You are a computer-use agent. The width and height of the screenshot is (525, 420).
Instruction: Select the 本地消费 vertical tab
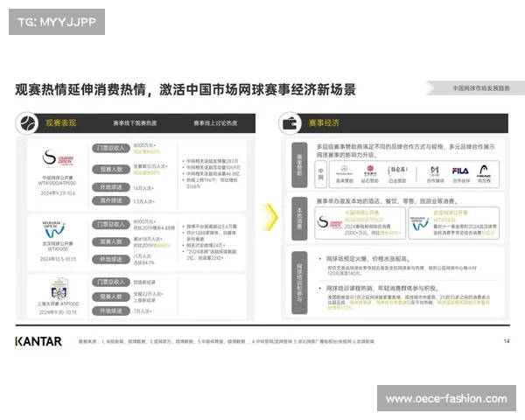click(299, 219)
